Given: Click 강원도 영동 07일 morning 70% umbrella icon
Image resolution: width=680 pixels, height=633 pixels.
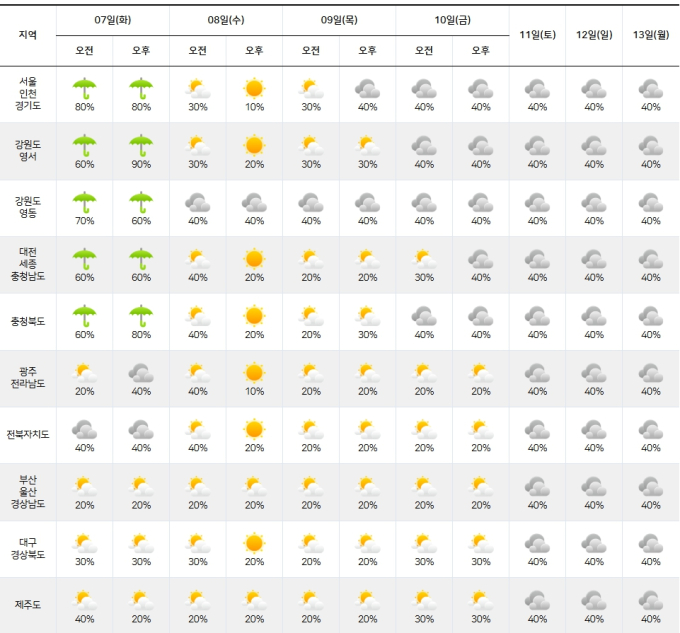Looking at the screenshot, I should 85,202.
